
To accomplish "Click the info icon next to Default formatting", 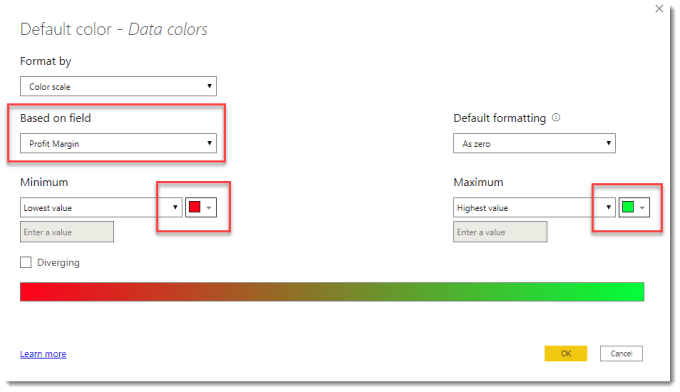I will click(x=556, y=118).
